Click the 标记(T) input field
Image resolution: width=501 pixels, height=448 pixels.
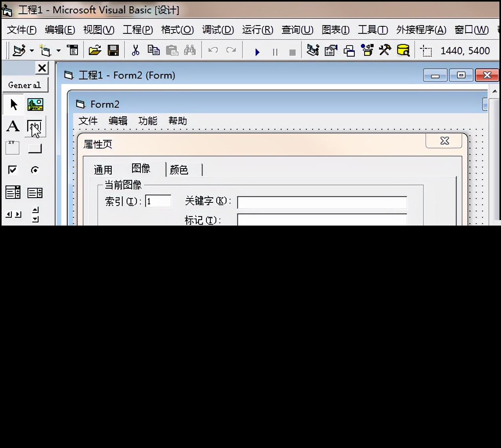322,220
